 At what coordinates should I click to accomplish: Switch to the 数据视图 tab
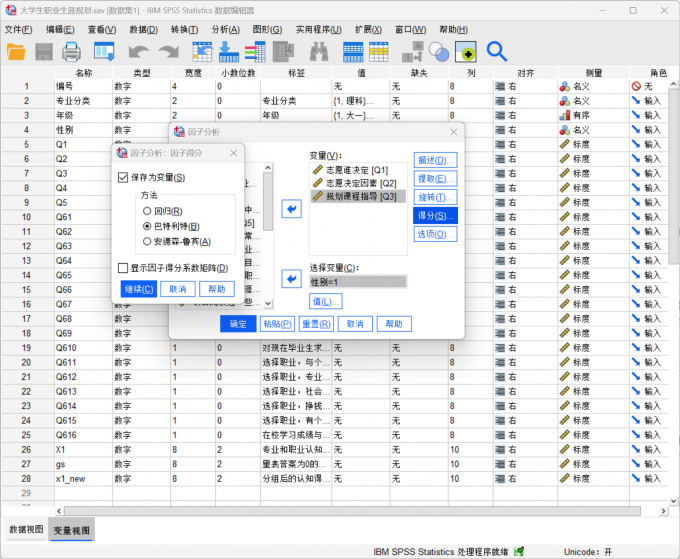[x=26, y=530]
